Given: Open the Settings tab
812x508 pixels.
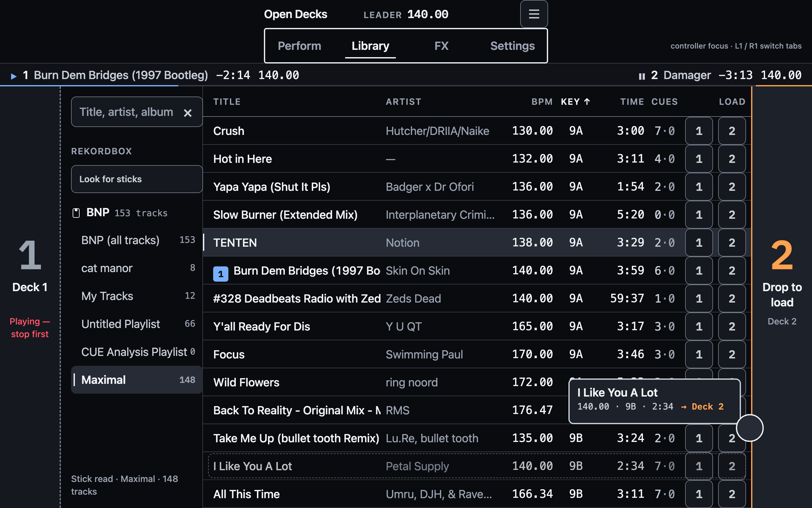Looking at the screenshot, I should coord(512,46).
